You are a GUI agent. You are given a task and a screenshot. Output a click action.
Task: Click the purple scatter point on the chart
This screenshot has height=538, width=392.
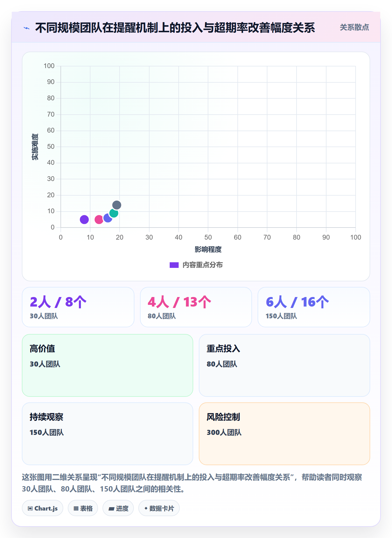pos(84,219)
